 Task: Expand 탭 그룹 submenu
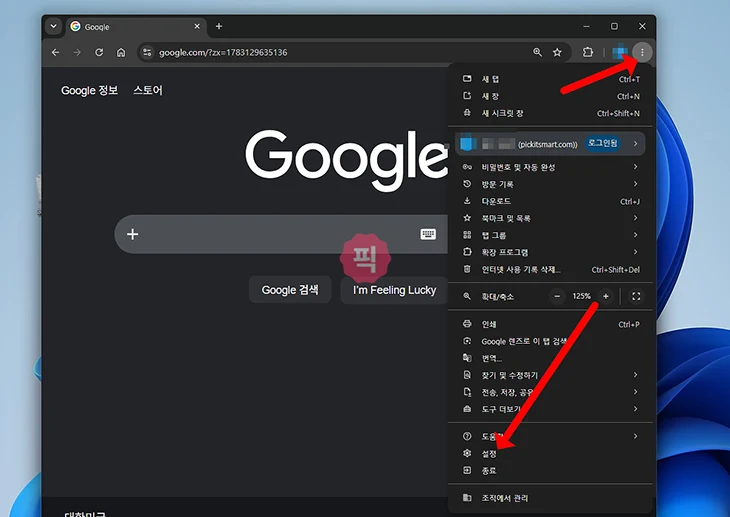[x=551, y=235]
